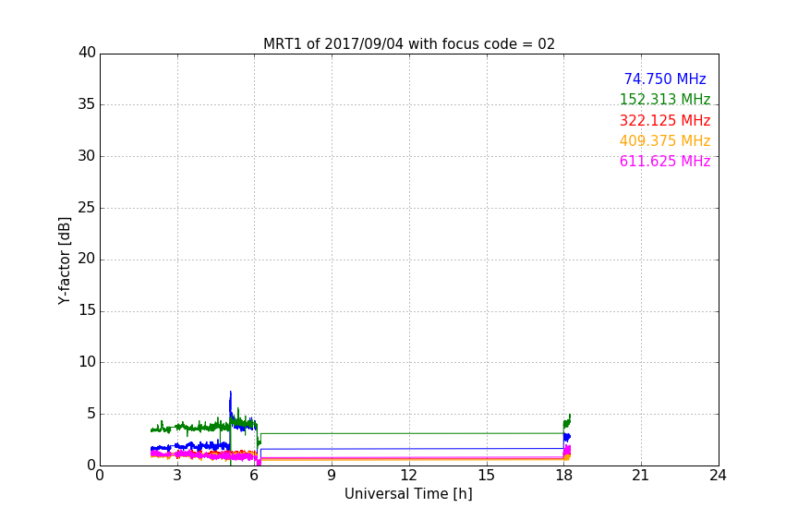Click the y-axis tick label 10
The image size is (798, 532).
[87, 362]
